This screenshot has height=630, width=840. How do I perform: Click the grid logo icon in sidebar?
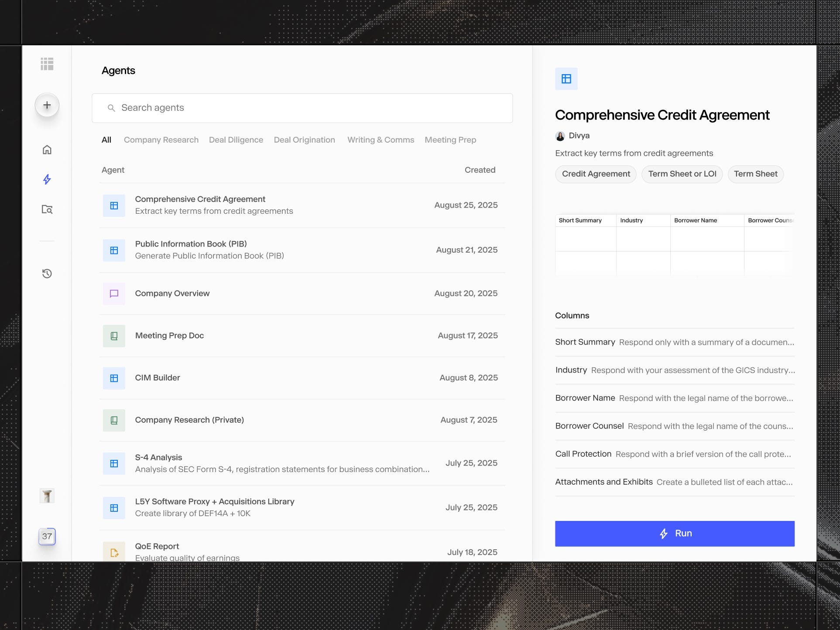47,64
